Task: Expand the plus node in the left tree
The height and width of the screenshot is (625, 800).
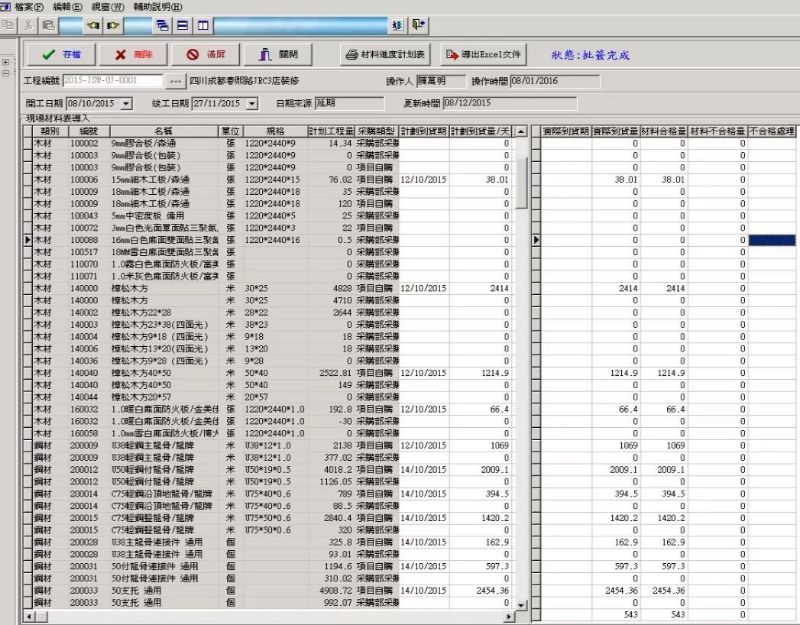Action: tap(6, 62)
